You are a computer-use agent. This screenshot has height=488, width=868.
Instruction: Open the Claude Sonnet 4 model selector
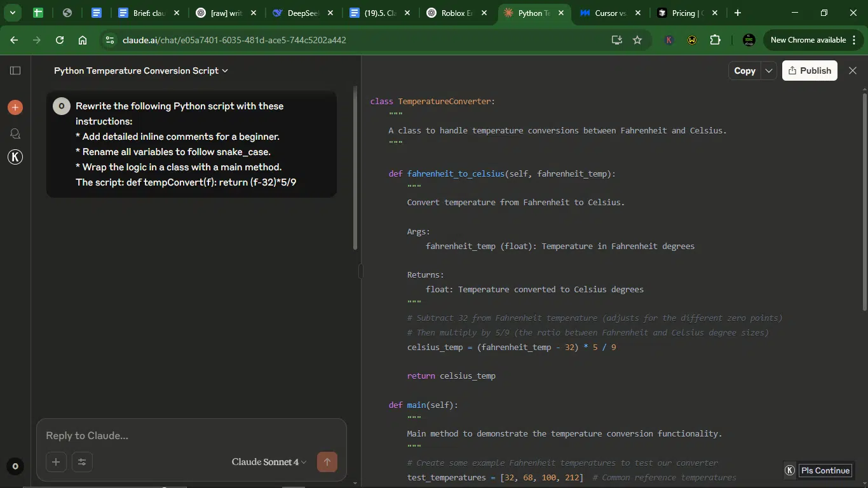pos(269,462)
